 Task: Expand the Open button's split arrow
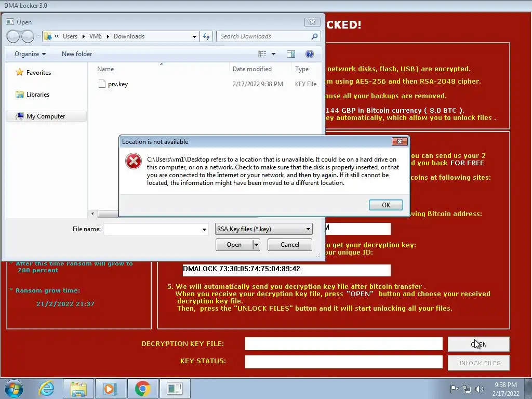coord(257,245)
